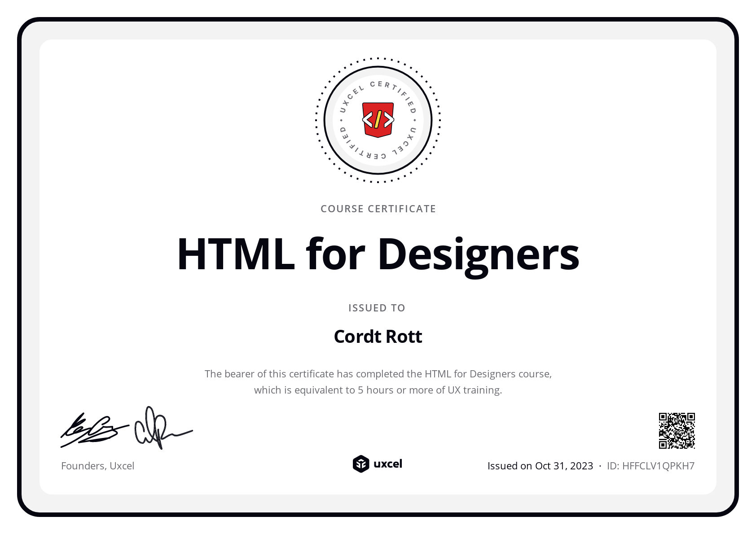
Task: Click the black Uxcel hexagon logo icon
Action: [360, 464]
